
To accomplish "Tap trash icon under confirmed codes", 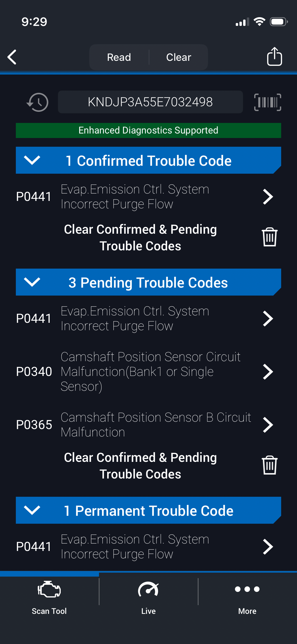I will [x=269, y=237].
